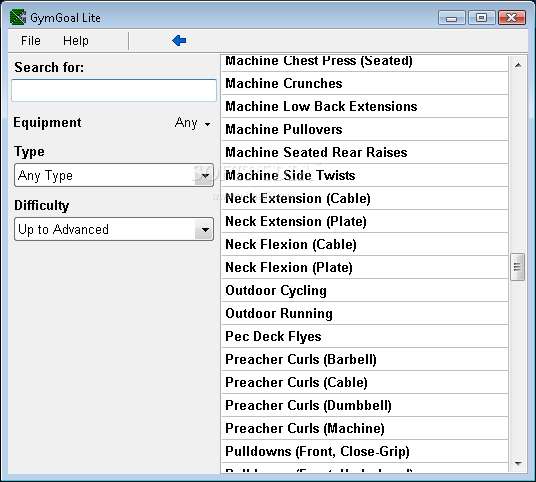Choose Machine Side Twists
536x482 pixels.
(365, 175)
